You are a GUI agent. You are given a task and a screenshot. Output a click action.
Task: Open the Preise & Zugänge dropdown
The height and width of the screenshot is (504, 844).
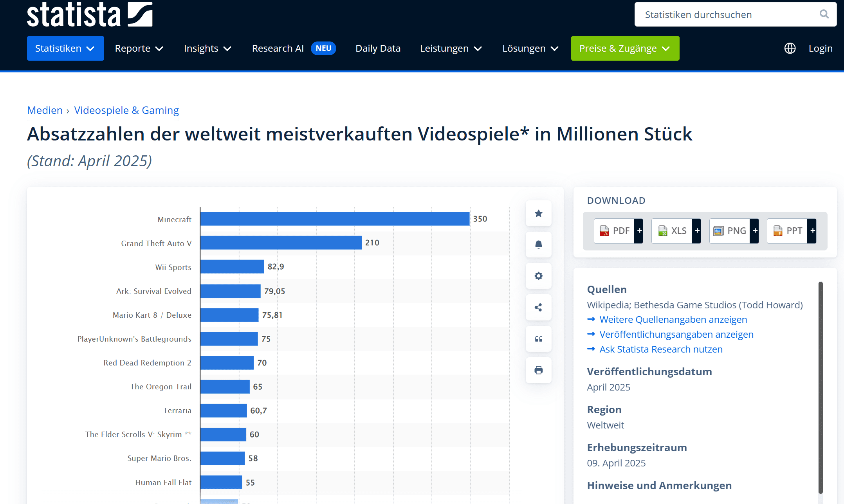click(625, 48)
